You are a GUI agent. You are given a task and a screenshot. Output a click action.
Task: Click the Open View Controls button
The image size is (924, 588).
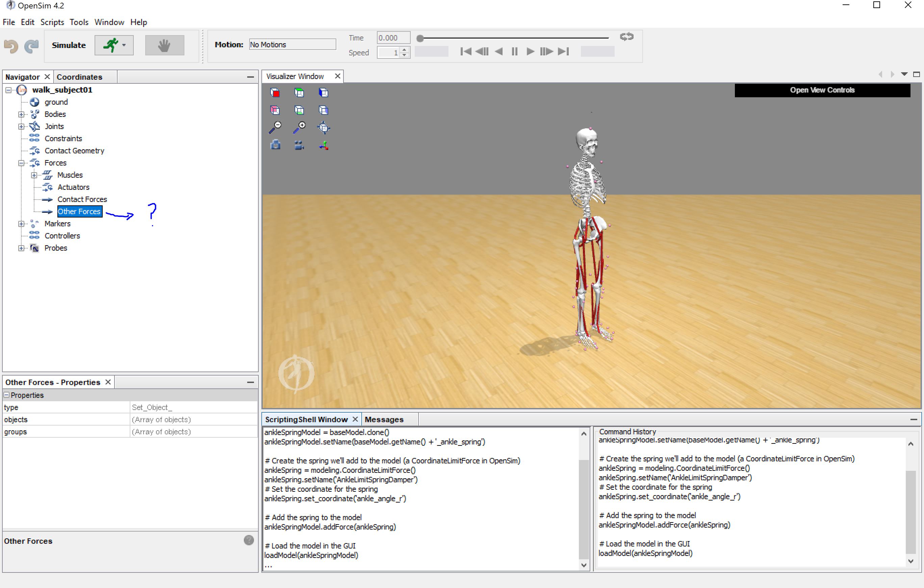[x=822, y=90]
